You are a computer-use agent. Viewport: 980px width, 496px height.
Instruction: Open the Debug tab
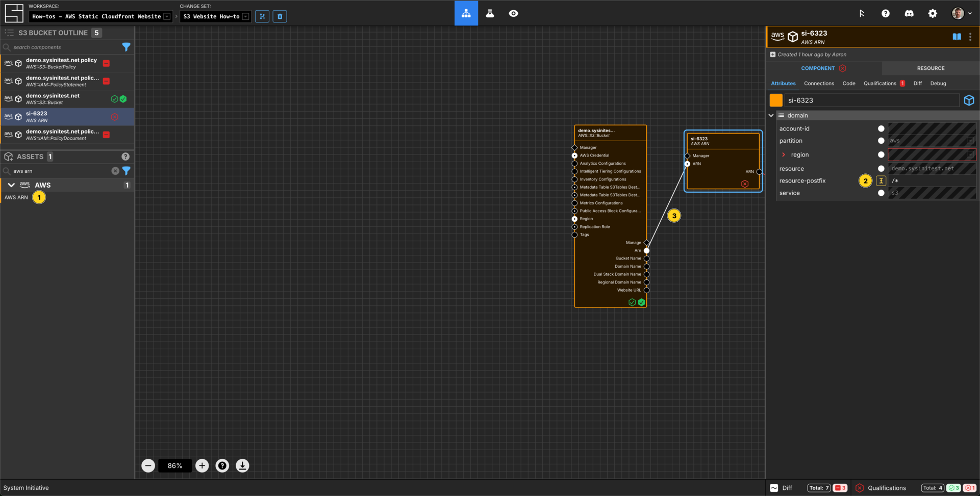coord(938,84)
